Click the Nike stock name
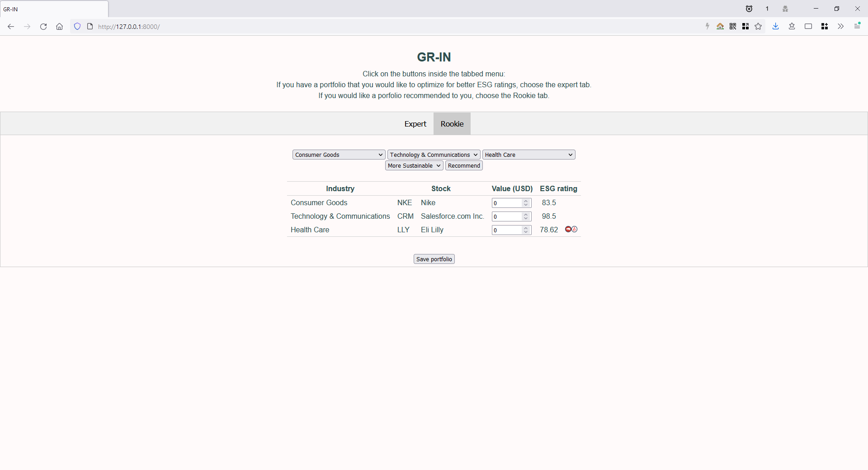 [428, 202]
